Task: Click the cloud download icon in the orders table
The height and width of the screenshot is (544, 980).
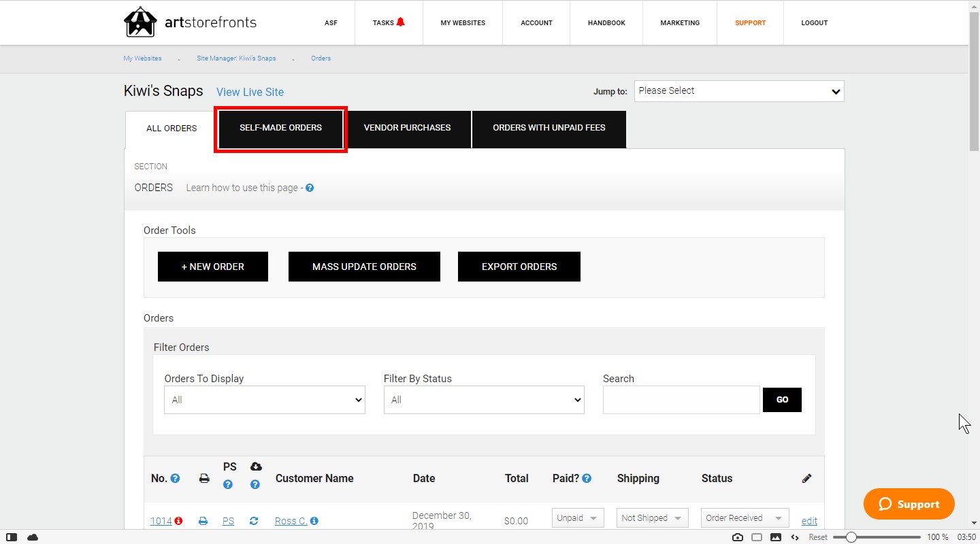Action: click(x=256, y=466)
